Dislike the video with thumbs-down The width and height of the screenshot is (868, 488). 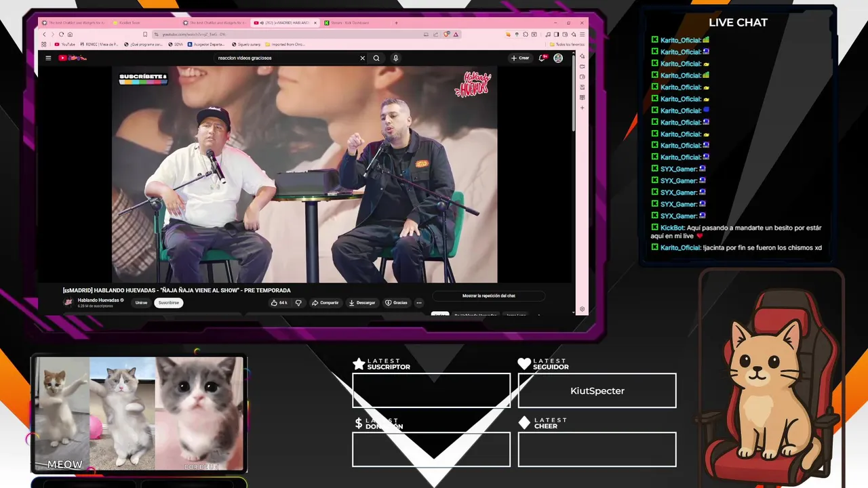pyautogui.click(x=298, y=303)
